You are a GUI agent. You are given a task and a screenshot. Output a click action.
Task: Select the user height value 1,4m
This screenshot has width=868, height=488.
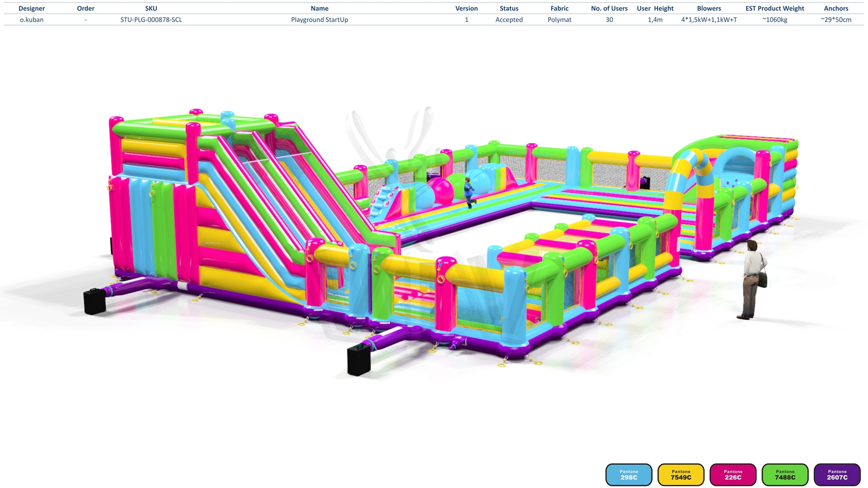[655, 20]
